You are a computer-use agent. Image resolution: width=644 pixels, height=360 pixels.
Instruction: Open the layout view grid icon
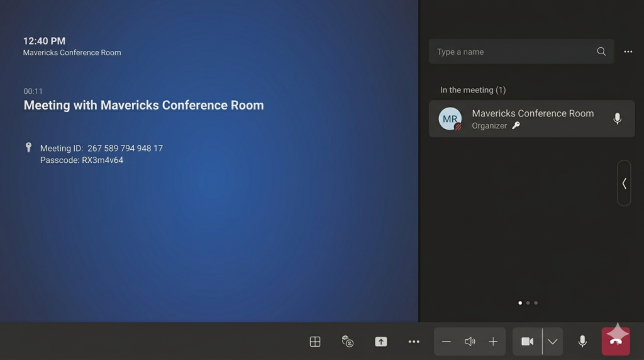(x=315, y=341)
